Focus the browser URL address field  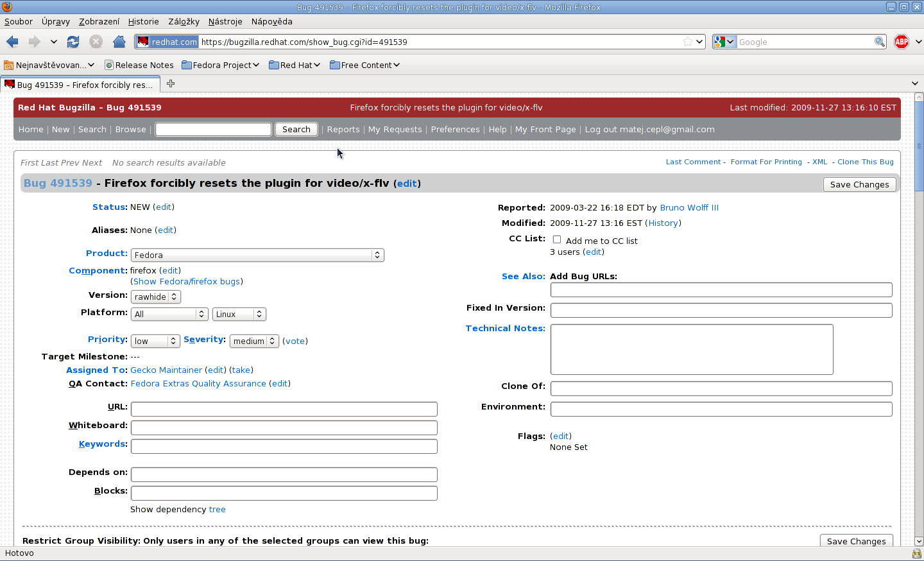click(440, 42)
